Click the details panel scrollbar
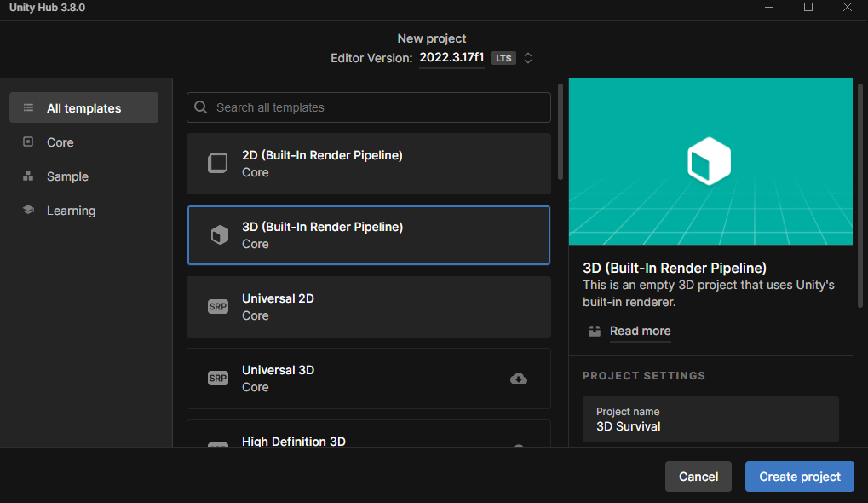 860,195
